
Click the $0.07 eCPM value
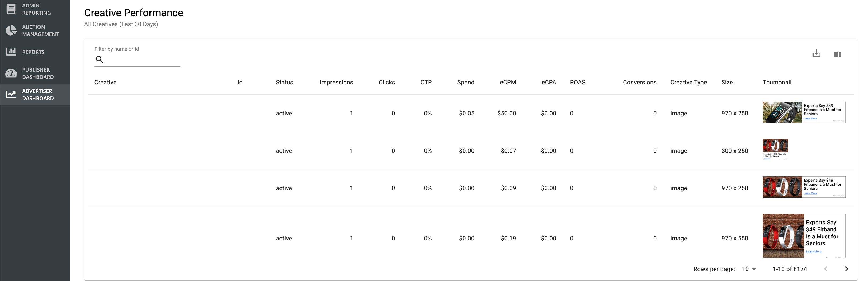coord(508,151)
